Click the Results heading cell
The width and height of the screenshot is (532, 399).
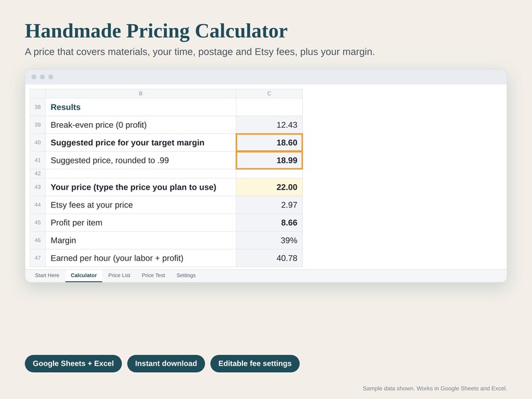(x=141, y=107)
